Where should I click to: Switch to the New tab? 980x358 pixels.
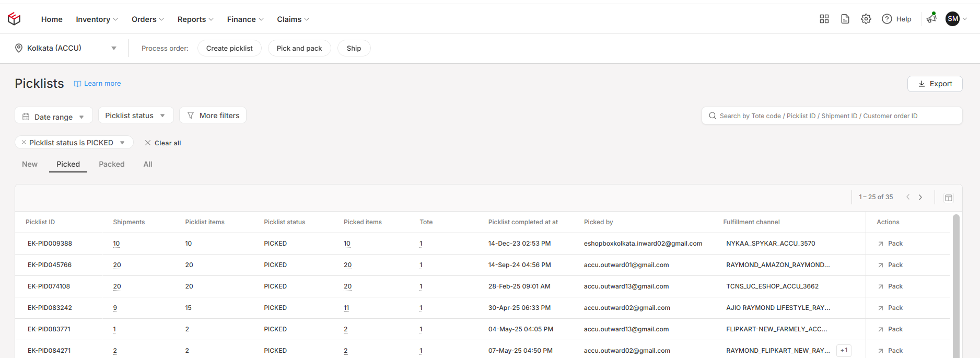pos(30,164)
